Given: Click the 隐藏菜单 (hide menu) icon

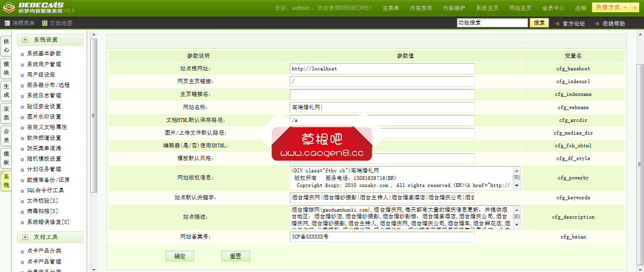Looking at the screenshot, I should (x=8, y=22).
